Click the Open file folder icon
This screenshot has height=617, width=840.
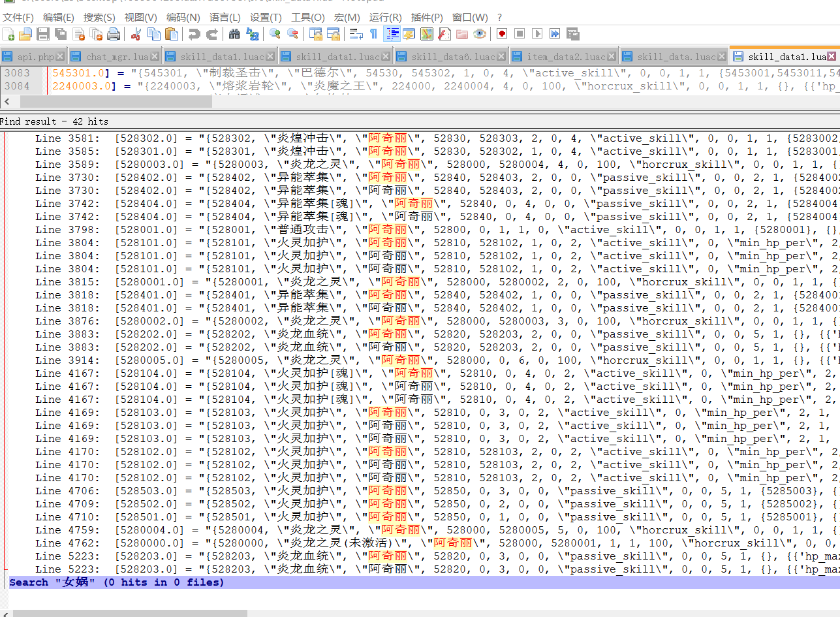[25, 34]
